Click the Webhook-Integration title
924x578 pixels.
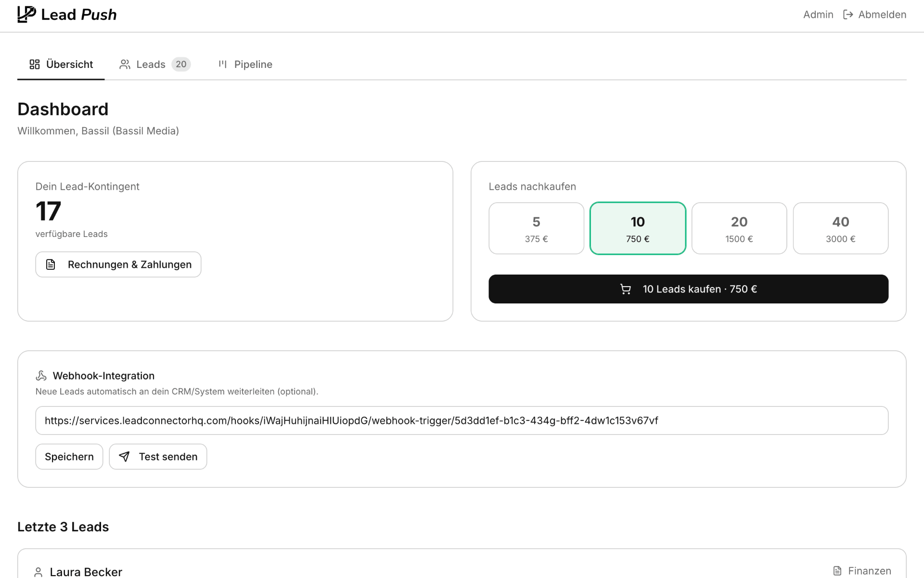coord(103,376)
